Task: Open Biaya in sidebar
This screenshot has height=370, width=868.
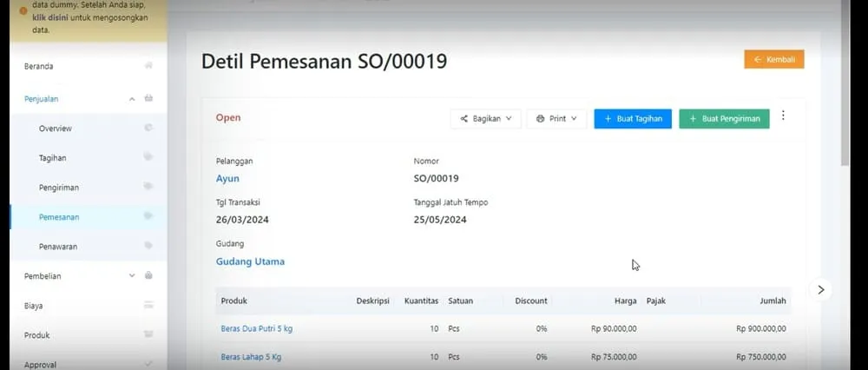Action: coord(33,306)
